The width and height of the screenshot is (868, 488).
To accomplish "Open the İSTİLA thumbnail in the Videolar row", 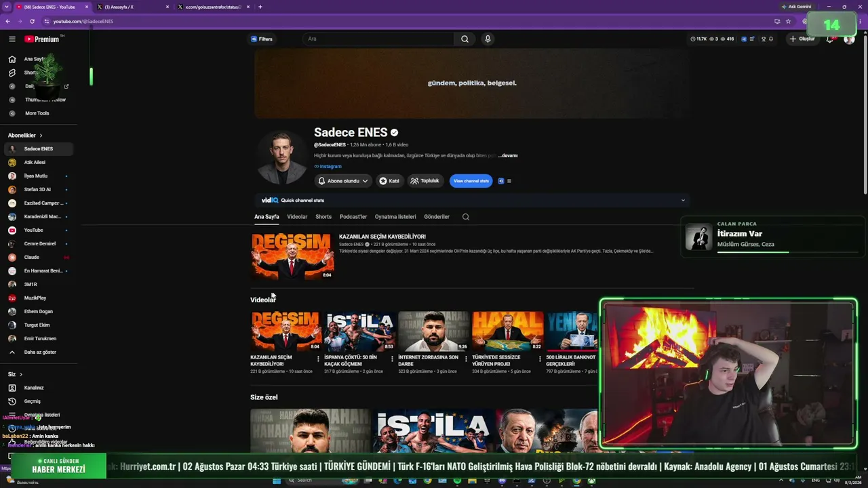I will tap(359, 331).
